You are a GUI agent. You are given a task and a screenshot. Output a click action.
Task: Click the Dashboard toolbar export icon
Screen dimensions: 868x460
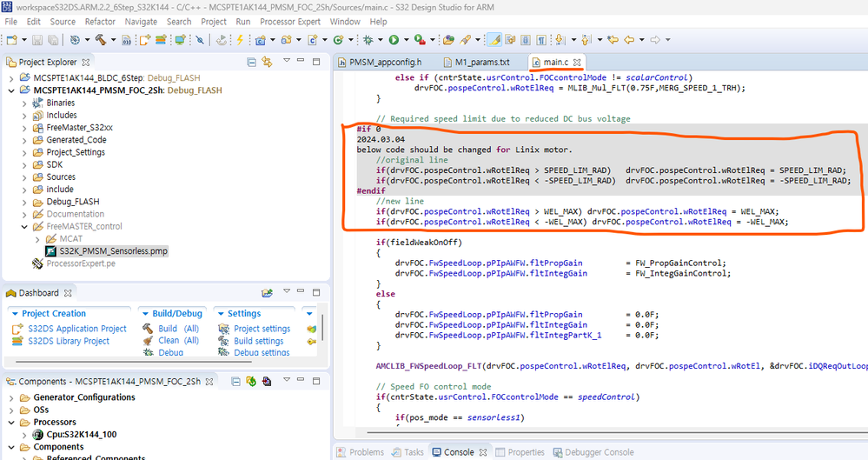[267, 293]
